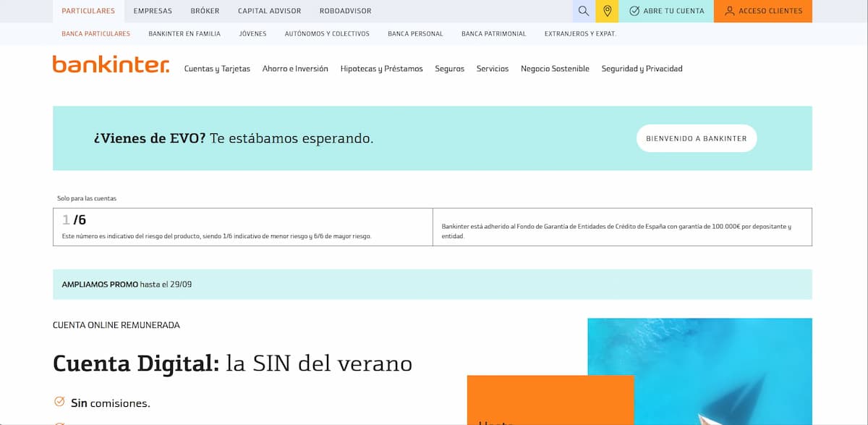868x425 pixels.
Task: Go to Autónomos y Colectivos
Action: [327, 34]
